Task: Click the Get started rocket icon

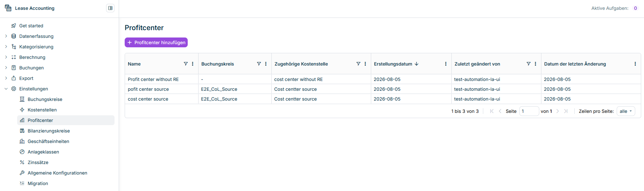Action: coord(14,26)
